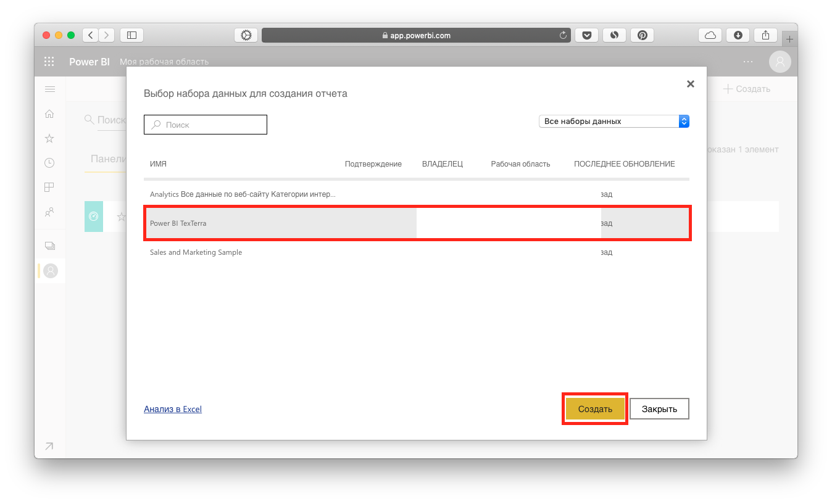
Task: Open Shared with me icon
Action: coord(49,212)
